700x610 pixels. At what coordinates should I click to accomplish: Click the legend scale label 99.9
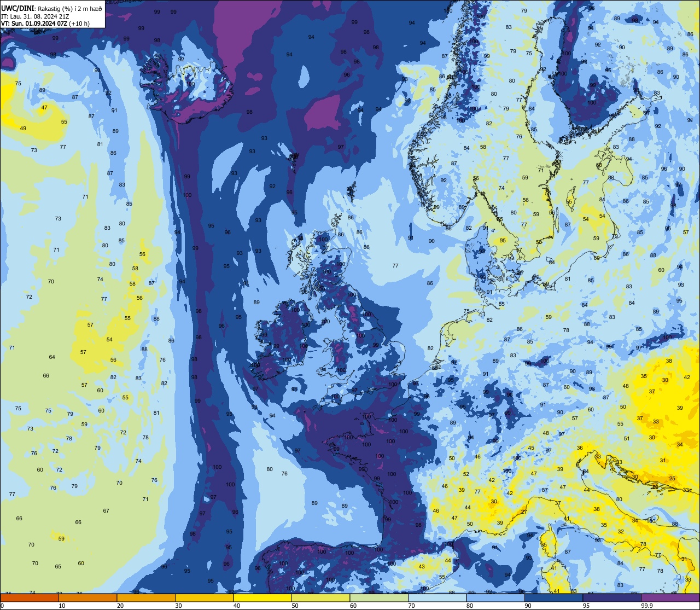647,606
